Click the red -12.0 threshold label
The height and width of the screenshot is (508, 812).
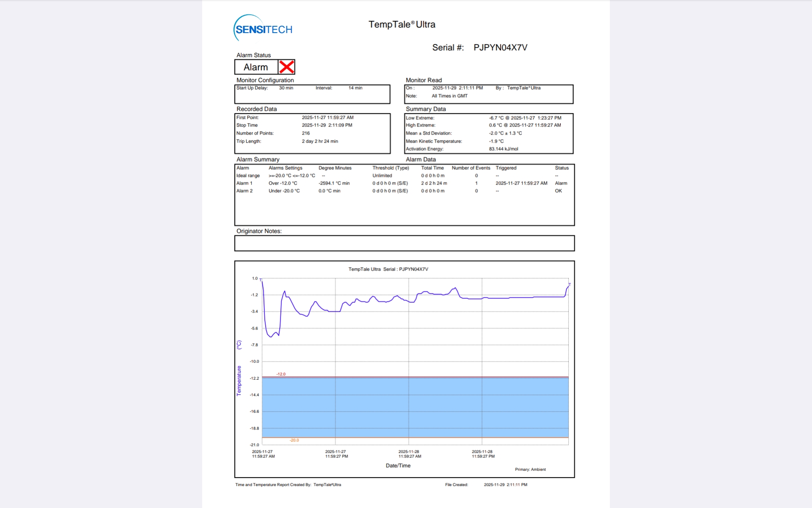281,374
